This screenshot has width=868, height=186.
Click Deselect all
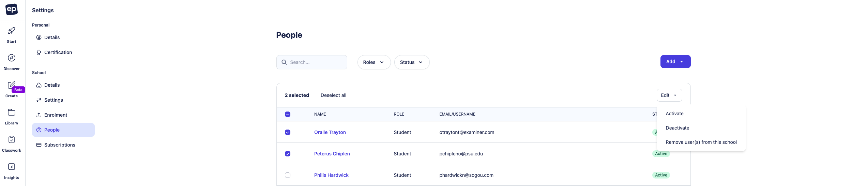pos(333,95)
